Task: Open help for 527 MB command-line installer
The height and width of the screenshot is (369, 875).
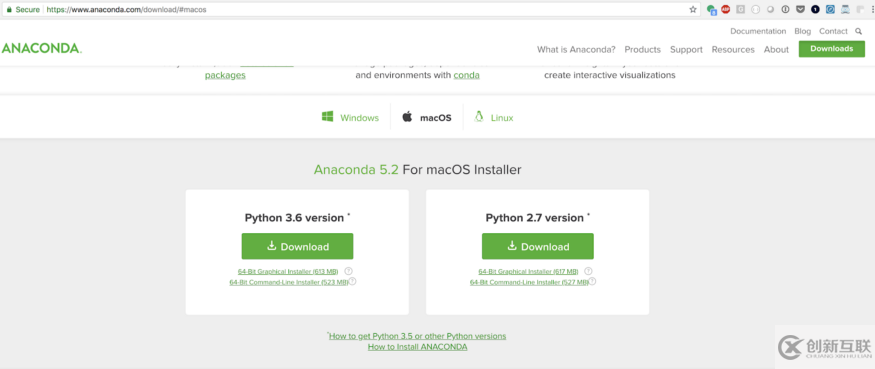Action: pos(593,281)
